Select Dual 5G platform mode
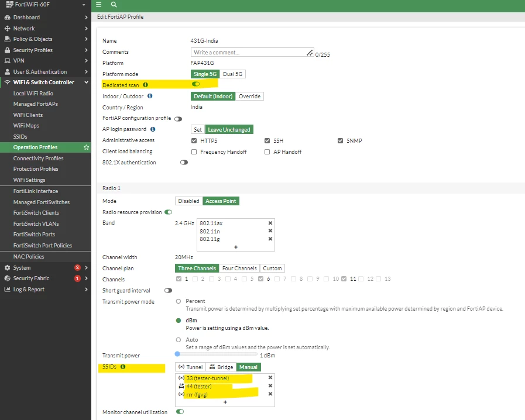The width and height of the screenshot is (525, 420). click(233, 74)
